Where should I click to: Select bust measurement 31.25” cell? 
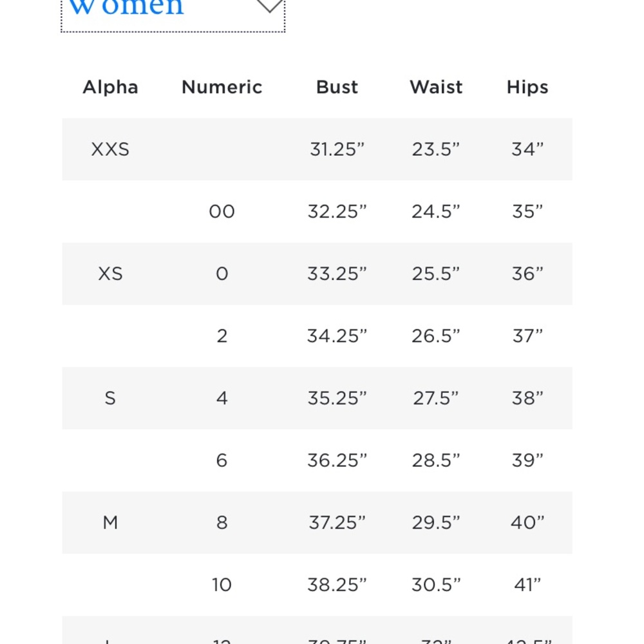(x=337, y=149)
